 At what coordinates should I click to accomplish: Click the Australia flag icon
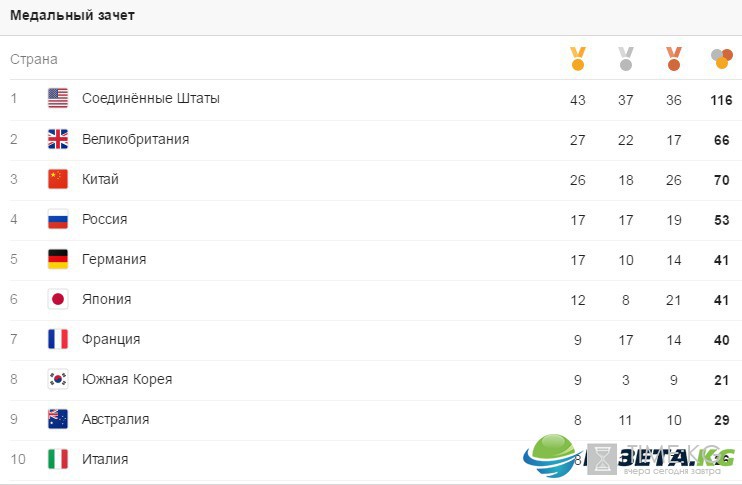pos(58,419)
